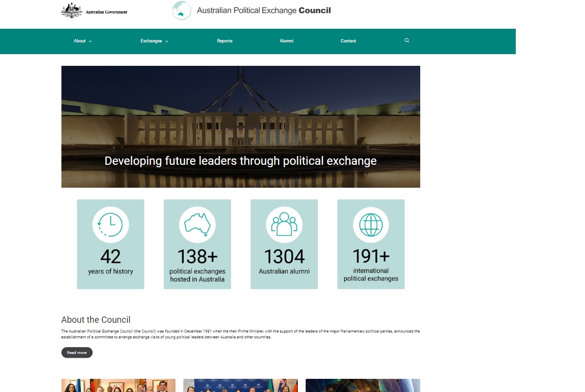Expand the Exchanges dropdown chevron

coord(166,41)
